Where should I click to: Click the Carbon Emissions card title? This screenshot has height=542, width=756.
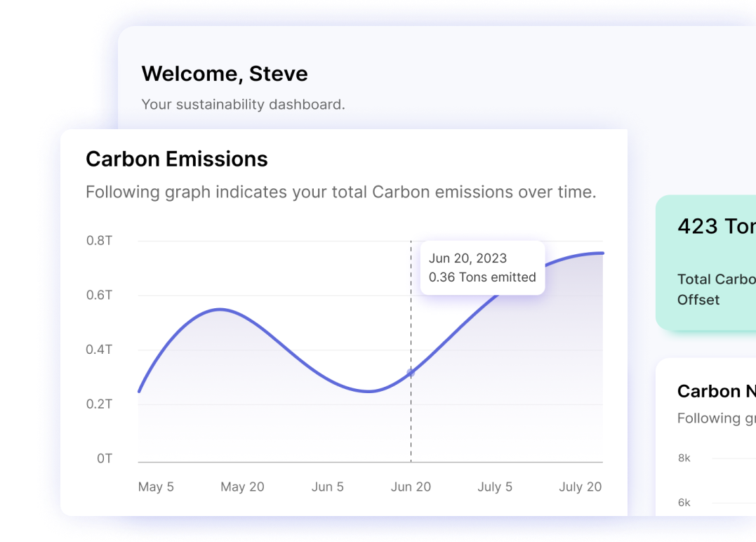tap(177, 159)
